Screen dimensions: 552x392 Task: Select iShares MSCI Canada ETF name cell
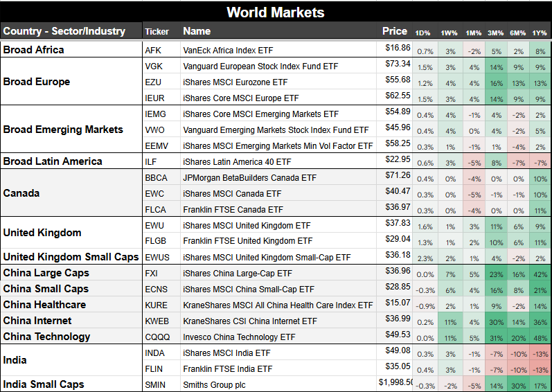[278, 193]
